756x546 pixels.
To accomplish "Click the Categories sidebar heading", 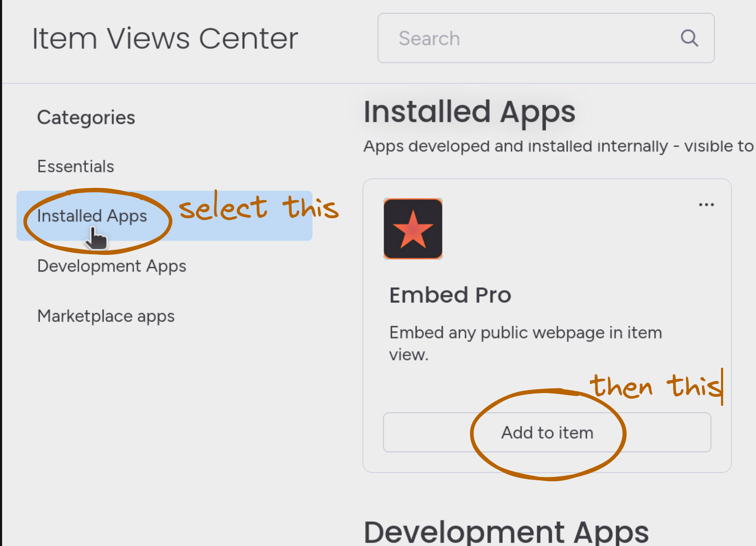I will 86,118.
